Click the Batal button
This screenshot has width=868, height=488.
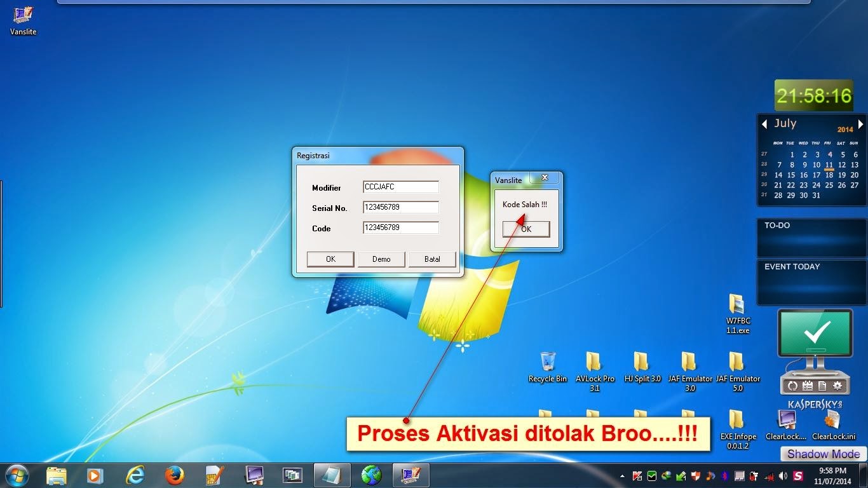point(432,259)
